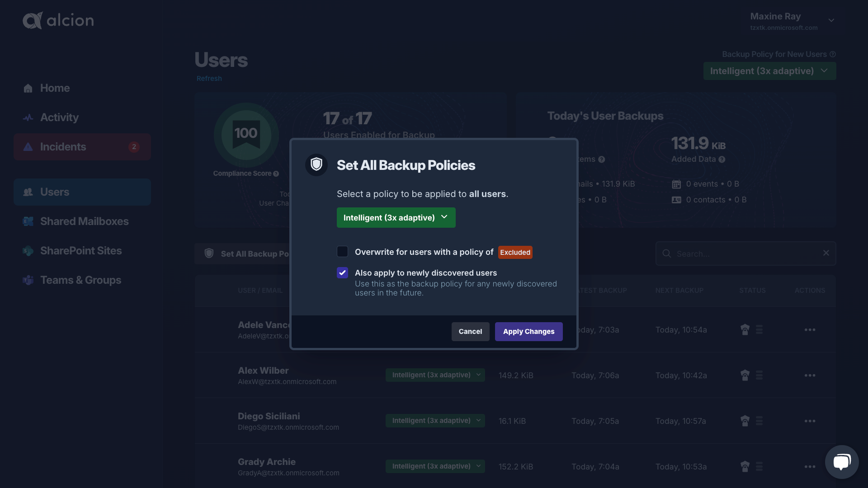This screenshot has height=488, width=868.
Task: Open Diego Siciliani policy dropdown
Action: point(435,421)
